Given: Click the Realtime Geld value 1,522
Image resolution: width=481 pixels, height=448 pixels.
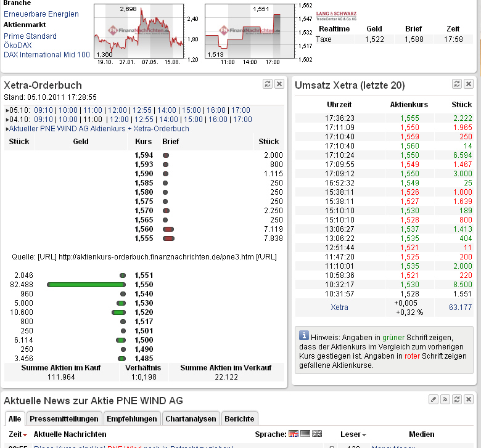Looking at the screenshot, I should pyautogui.click(x=374, y=39).
